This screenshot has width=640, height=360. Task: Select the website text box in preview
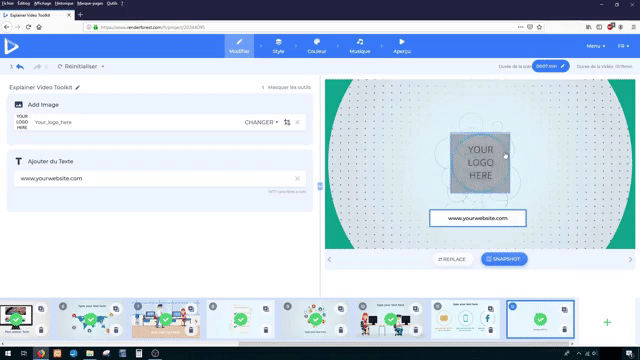(x=478, y=218)
